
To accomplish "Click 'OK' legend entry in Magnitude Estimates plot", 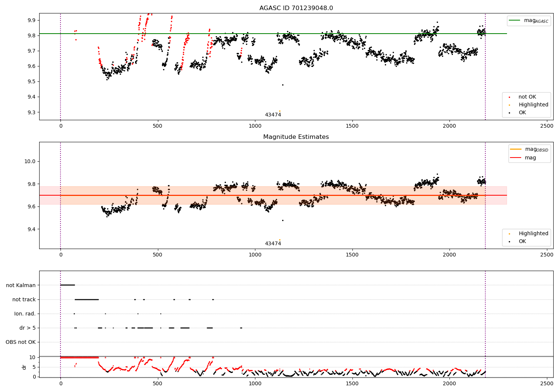I will coord(522,242).
